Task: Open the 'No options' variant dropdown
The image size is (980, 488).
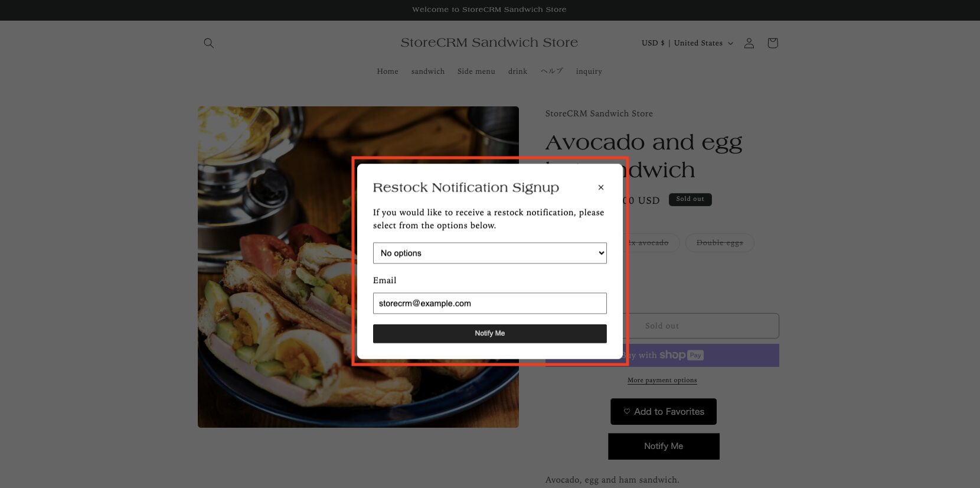Action: [x=489, y=253]
